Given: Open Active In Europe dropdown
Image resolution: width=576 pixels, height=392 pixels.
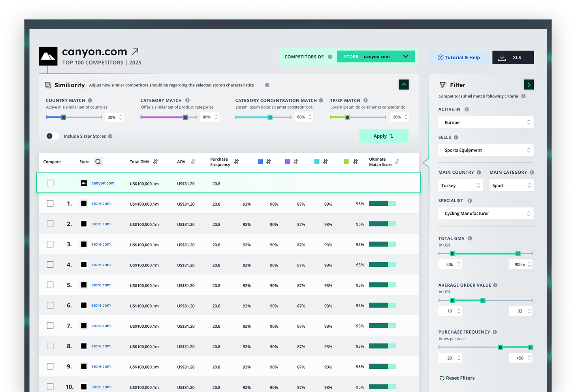Looking at the screenshot, I should (x=486, y=122).
